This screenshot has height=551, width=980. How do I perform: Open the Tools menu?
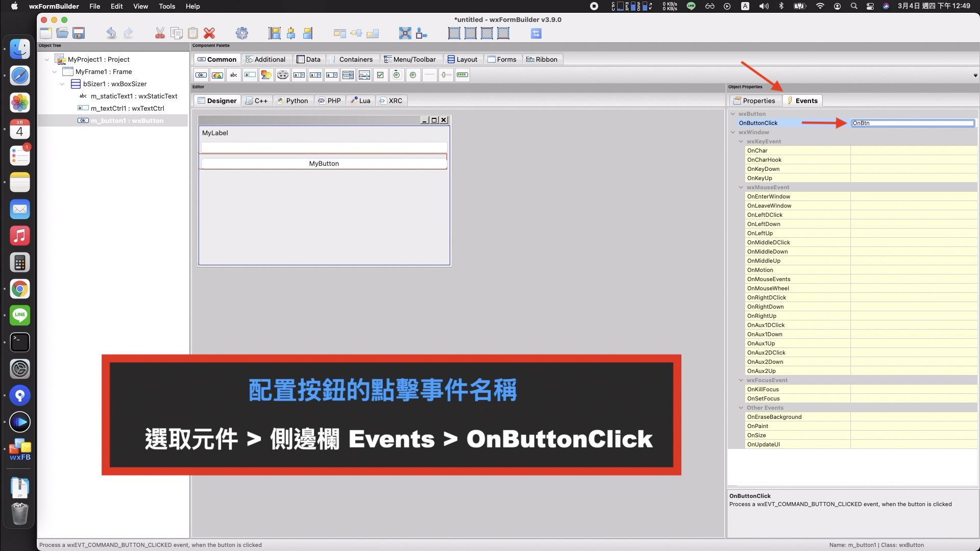pos(166,6)
